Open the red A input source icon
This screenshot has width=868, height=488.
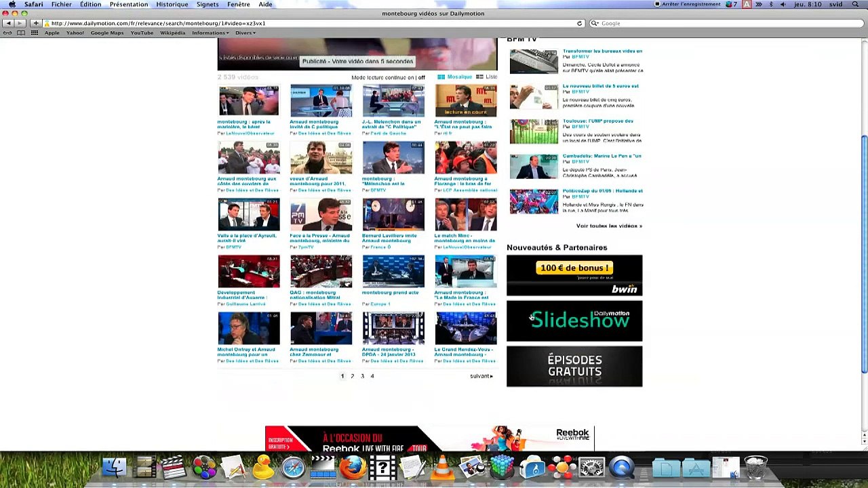coord(747,4)
